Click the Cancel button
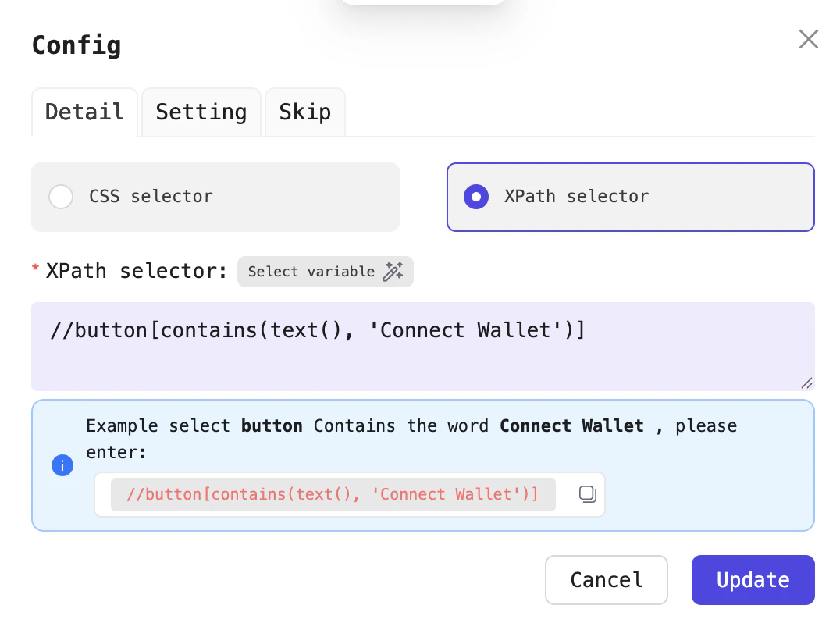This screenshot has height=623, width=840. pos(606,580)
